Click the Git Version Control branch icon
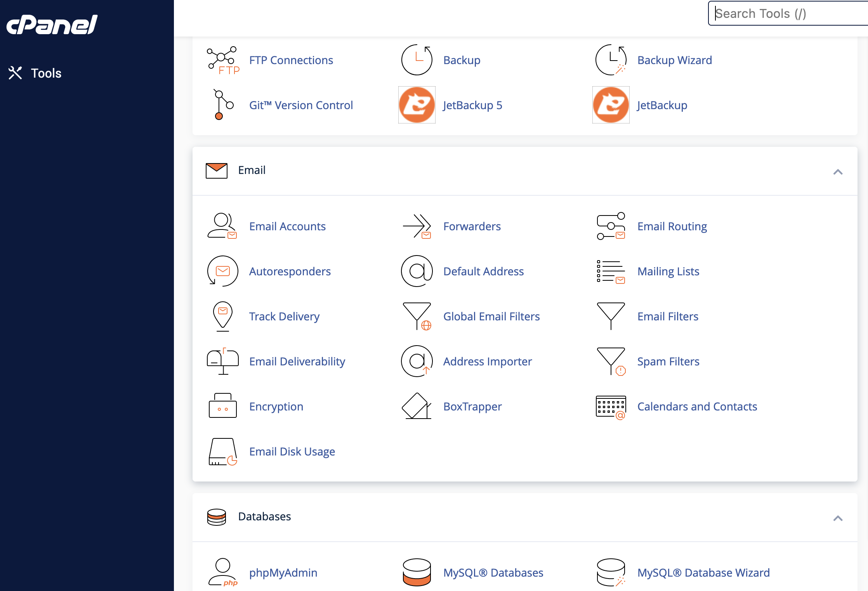868x591 pixels. point(223,105)
